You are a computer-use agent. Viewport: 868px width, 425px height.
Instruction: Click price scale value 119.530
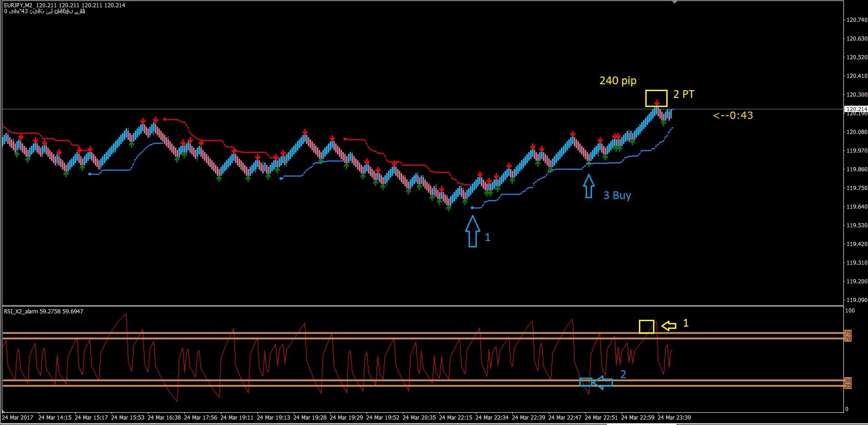857,225
